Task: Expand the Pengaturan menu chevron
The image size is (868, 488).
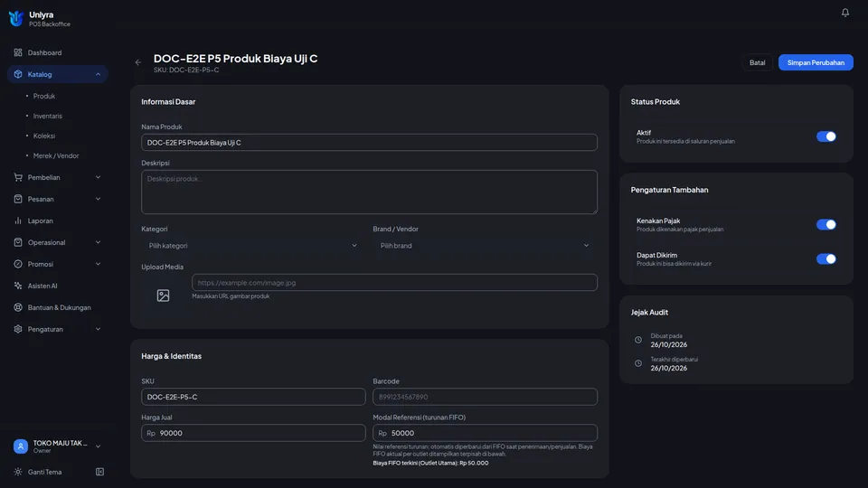Action: click(x=98, y=329)
